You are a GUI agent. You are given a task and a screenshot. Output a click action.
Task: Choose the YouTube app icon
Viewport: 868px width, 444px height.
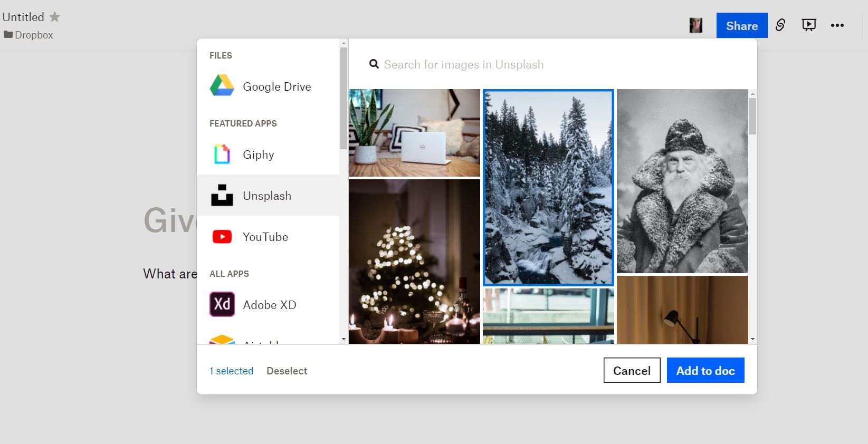click(222, 237)
